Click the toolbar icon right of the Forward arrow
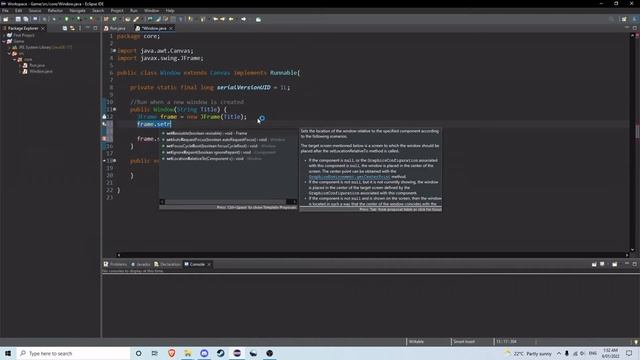 coord(258,19)
